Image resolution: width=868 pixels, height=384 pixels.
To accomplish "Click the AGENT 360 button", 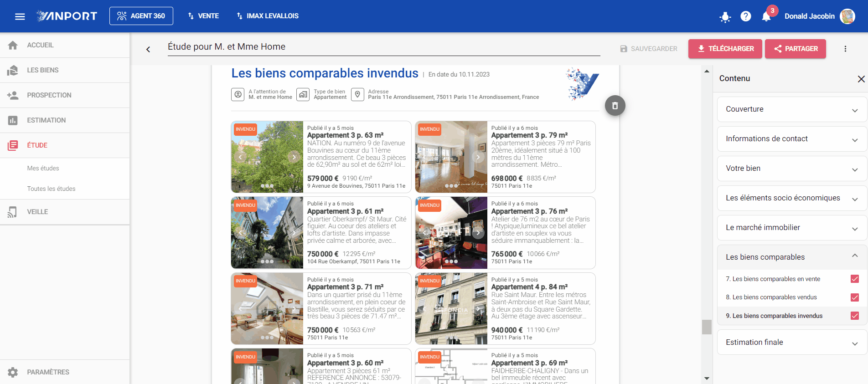I will tap(141, 16).
